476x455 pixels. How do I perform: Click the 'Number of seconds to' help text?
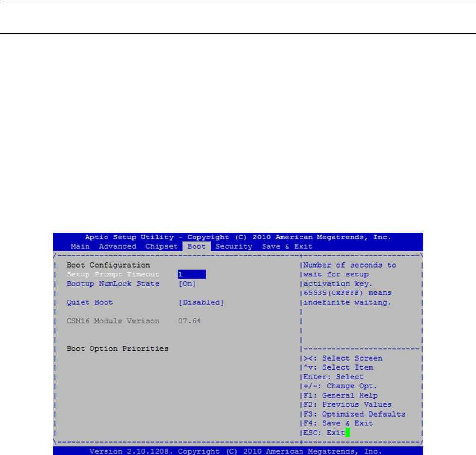(x=350, y=265)
